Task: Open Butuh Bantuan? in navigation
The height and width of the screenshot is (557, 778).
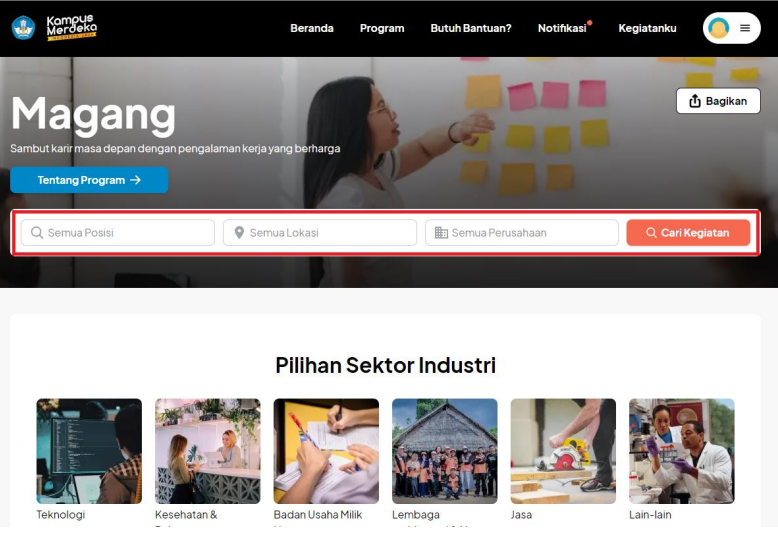Action: (x=471, y=28)
